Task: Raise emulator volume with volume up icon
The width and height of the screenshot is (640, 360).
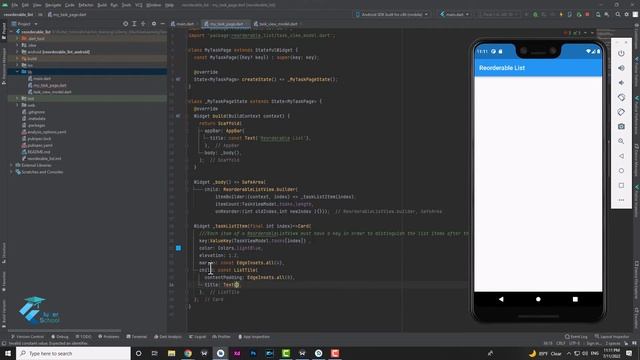Action: [x=621, y=68]
